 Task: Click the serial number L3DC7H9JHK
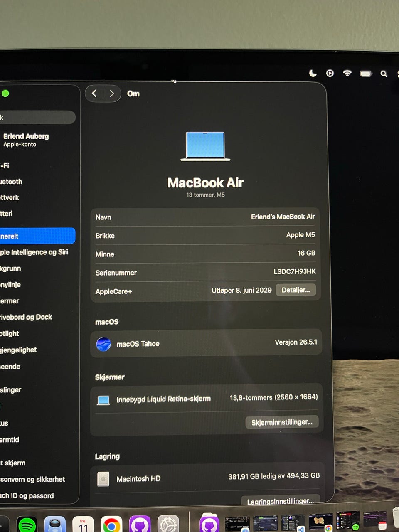(295, 271)
